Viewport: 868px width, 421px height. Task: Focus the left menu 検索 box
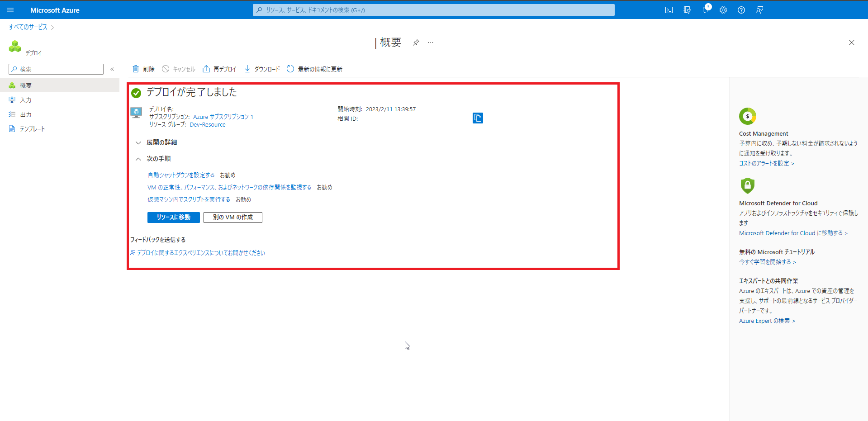pyautogui.click(x=56, y=69)
